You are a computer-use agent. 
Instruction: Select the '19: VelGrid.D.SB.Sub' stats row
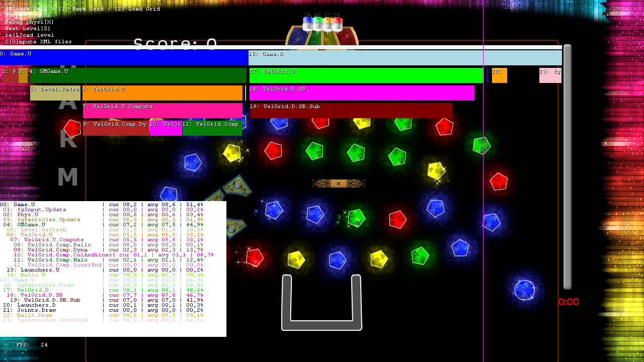107,300
